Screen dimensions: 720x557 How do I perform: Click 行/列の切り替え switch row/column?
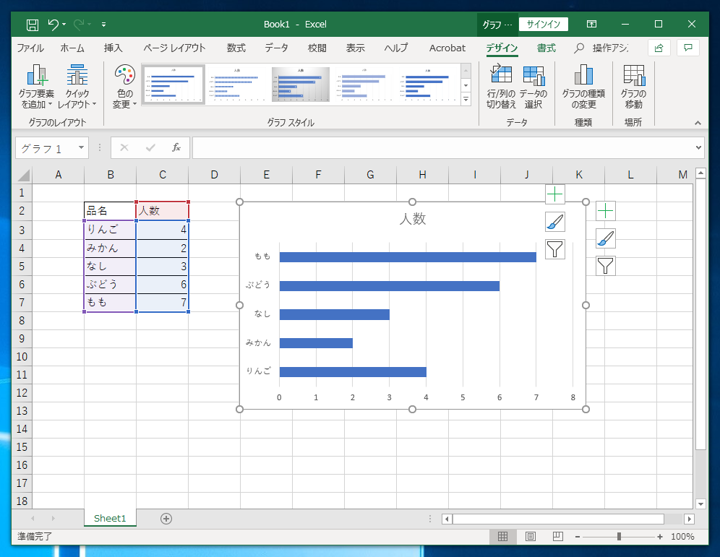501,86
